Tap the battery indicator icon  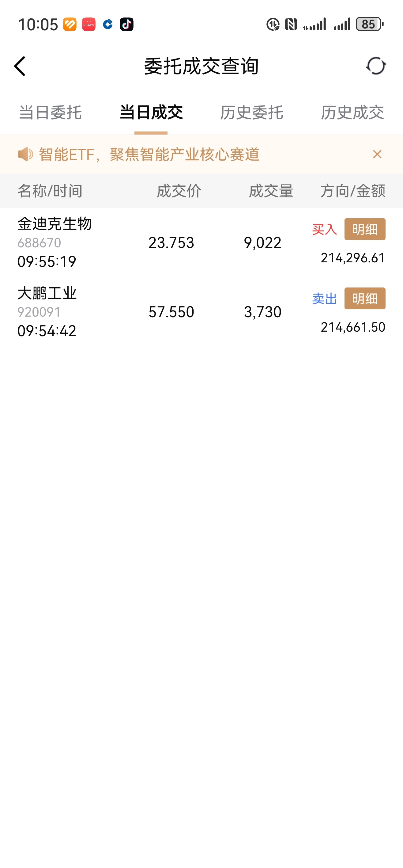click(x=369, y=24)
